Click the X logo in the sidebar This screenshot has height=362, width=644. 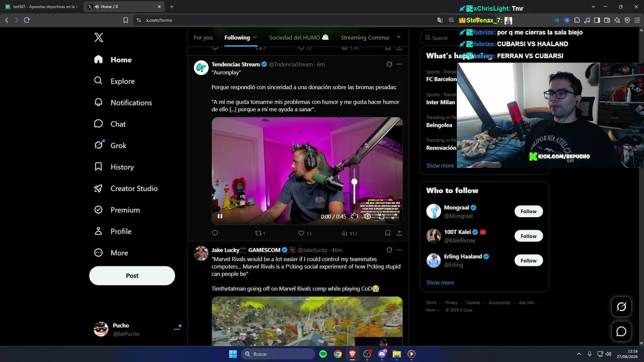pos(99,38)
